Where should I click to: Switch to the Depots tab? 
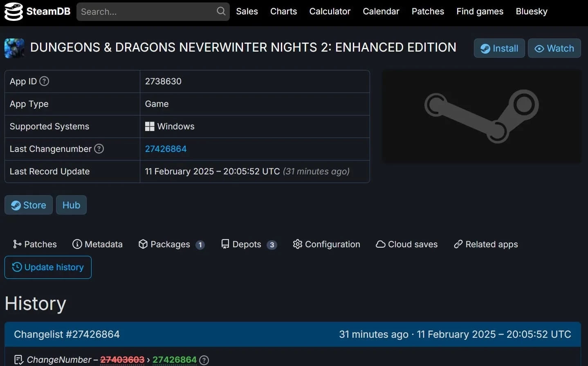[249, 244]
